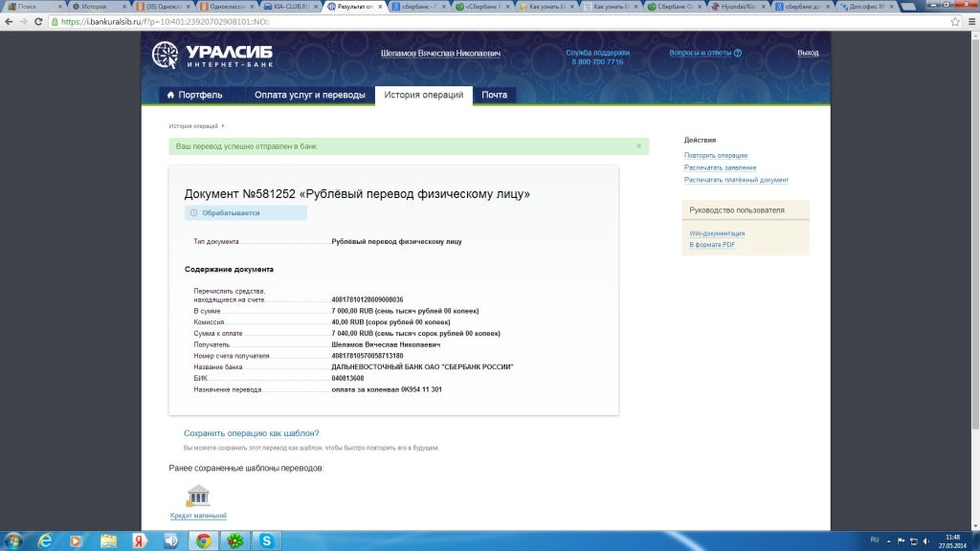The height and width of the screenshot is (551, 980).
Task: Click the Выход logout link
Action: [x=808, y=54]
